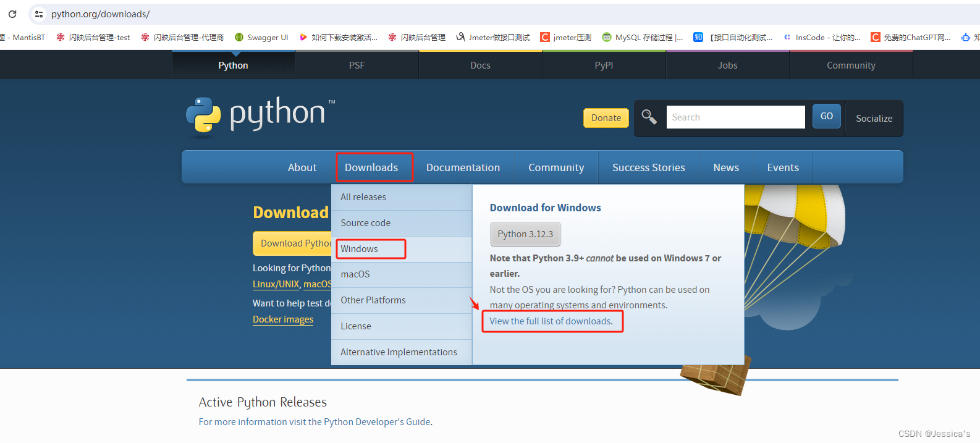The image size is (980, 443).
Task: Open the 接口自动化测试 bookmark
Action: 733,37
